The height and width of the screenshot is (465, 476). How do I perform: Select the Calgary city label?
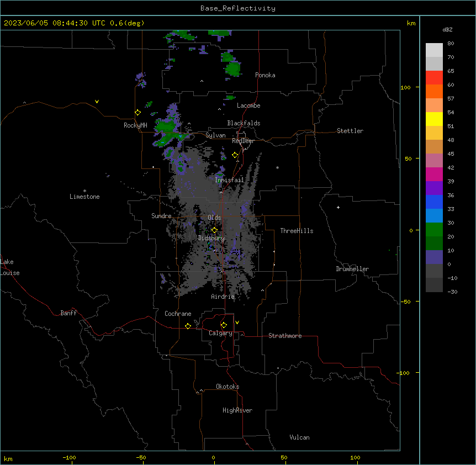point(220,333)
